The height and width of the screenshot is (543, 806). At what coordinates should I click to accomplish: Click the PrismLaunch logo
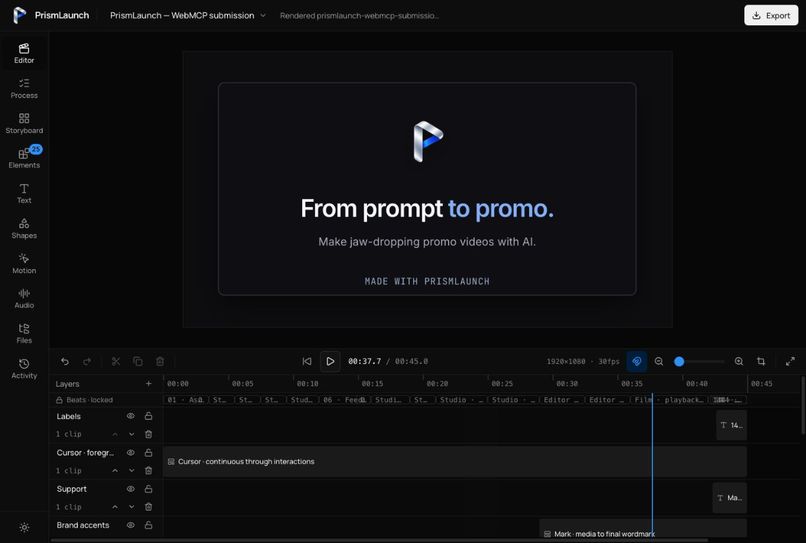(20, 15)
